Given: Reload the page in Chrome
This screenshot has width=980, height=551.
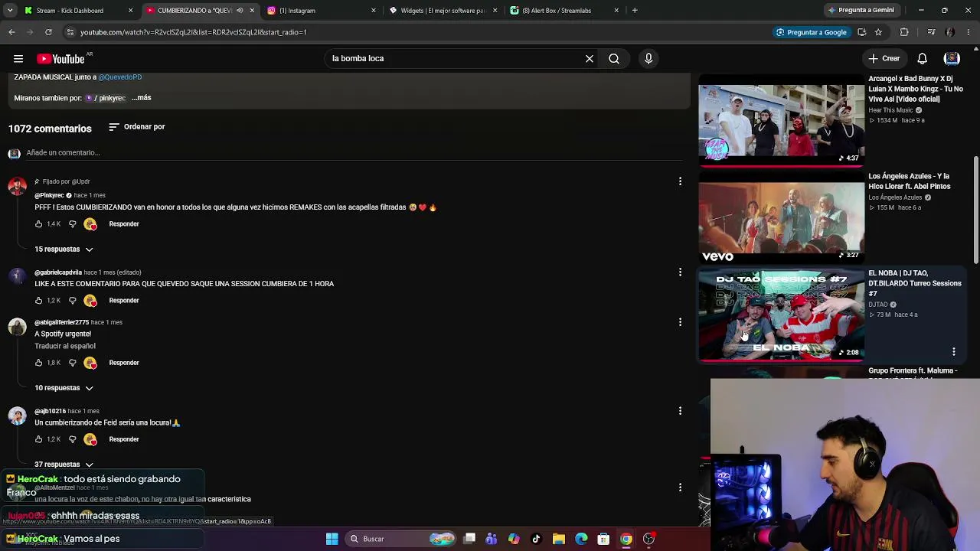Looking at the screenshot, I should [x=48, y=32].
